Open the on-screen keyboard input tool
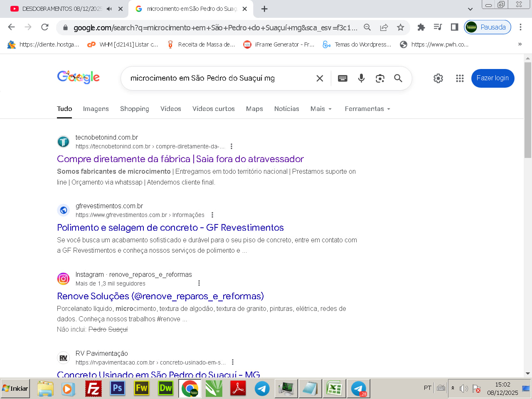This screenshot has height=399, width=532. [342, 78]
